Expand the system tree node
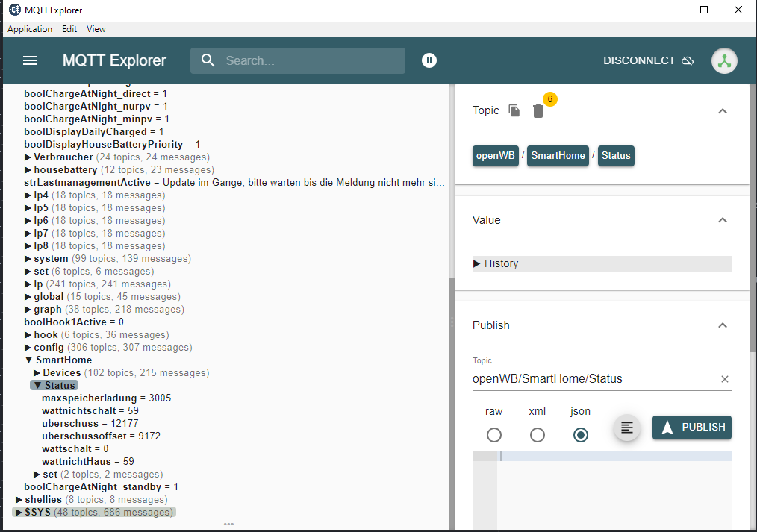 (28, 258)
